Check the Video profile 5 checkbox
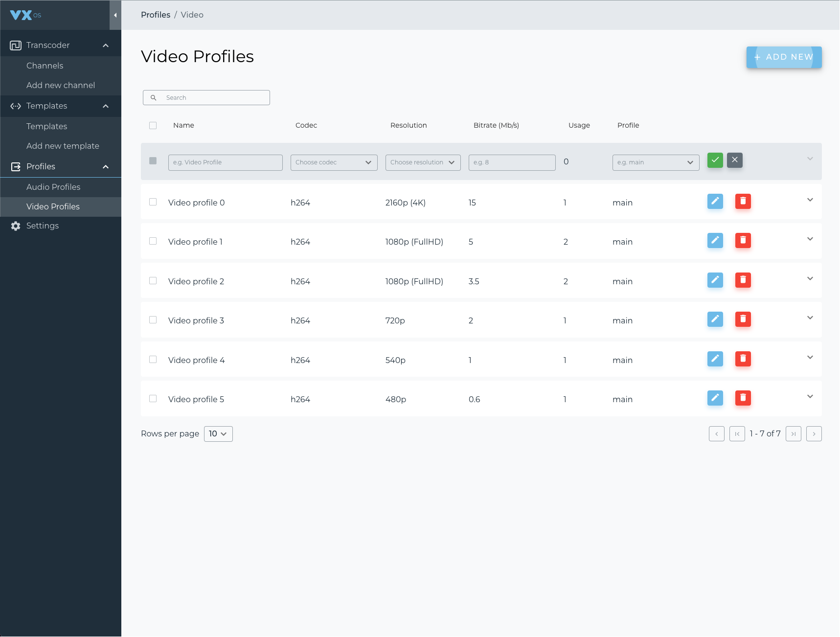Image resolution: width=840 pixels, height=637 pixels. pyautogui.click(x=153, y=399)
